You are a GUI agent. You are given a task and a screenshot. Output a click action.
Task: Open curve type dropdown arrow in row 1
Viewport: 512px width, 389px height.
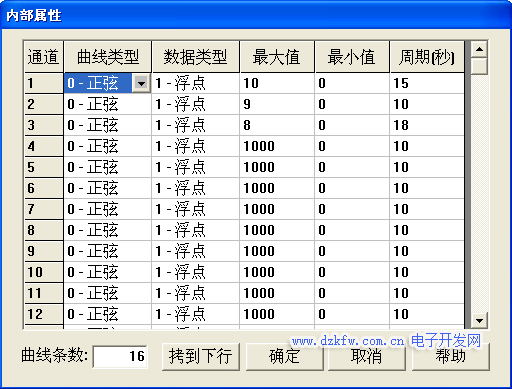coord(141,83)
